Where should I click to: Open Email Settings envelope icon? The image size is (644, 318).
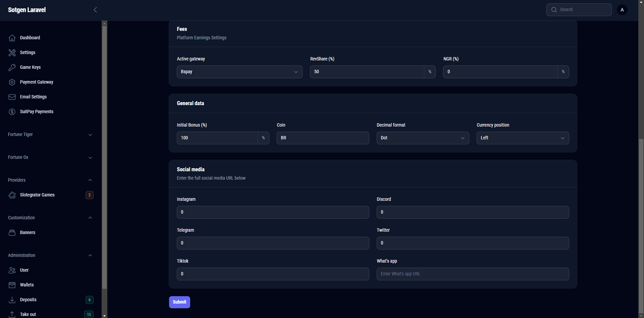[12, 97]
